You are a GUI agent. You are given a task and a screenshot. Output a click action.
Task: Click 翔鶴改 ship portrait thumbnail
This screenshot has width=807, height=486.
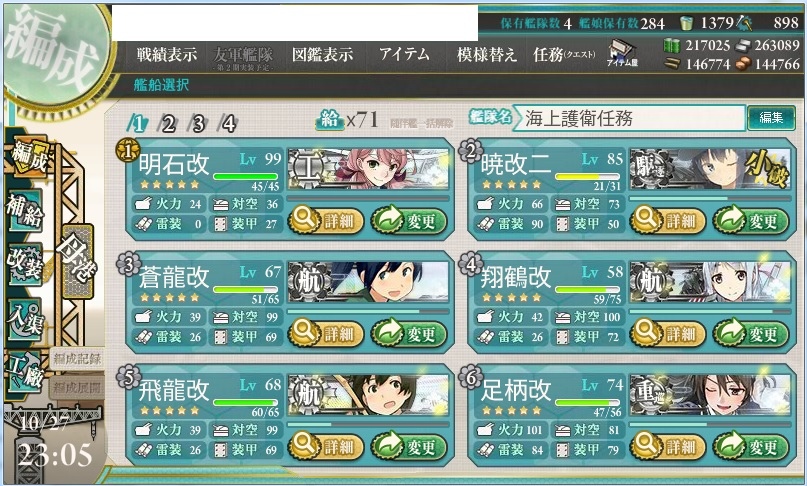710,282
